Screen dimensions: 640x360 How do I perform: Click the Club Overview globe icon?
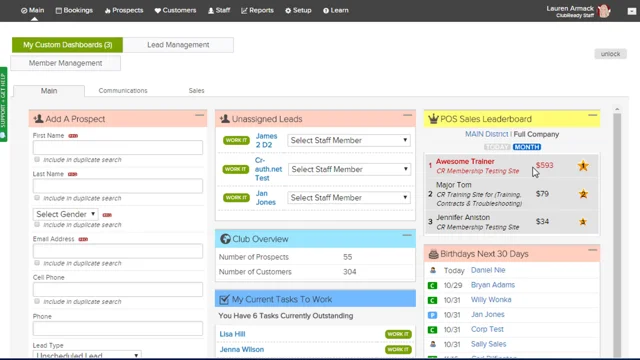[x=225, y=239]
